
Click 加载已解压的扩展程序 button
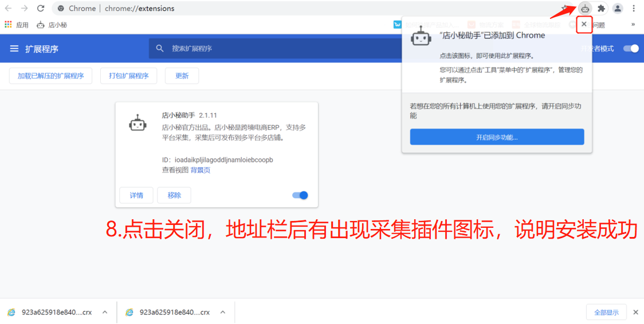[50, 76]
